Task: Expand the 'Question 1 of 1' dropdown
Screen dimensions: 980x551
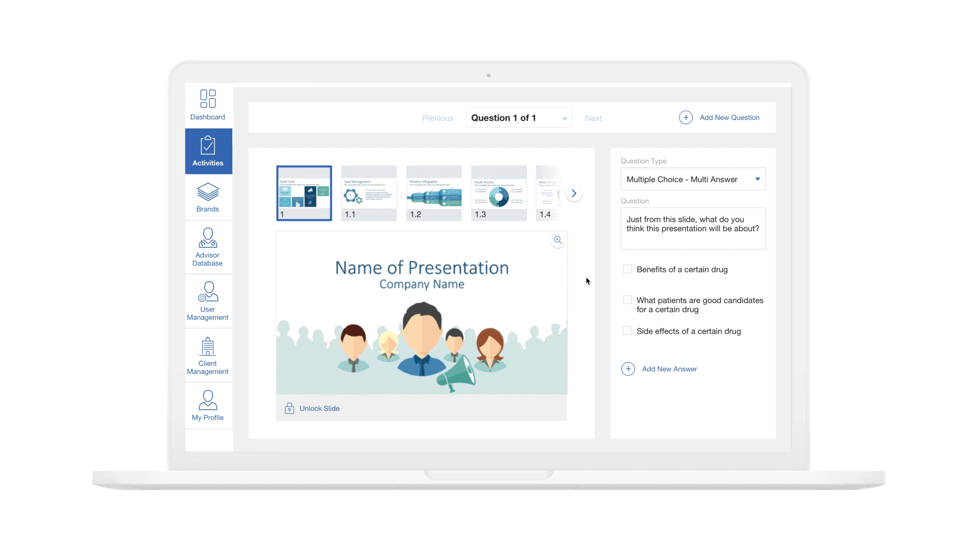Action: click(519, 118)
